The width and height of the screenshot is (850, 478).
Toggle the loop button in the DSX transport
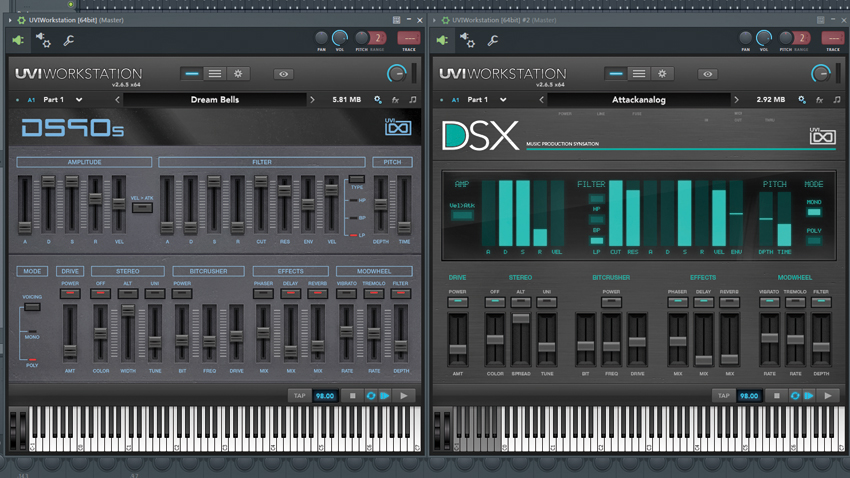(795, 396)
